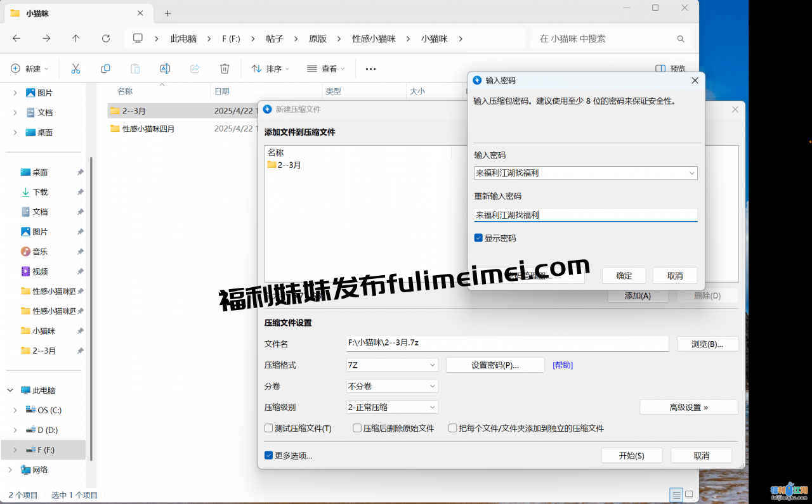Click the 设置密码(P)... button

[495, 365]
